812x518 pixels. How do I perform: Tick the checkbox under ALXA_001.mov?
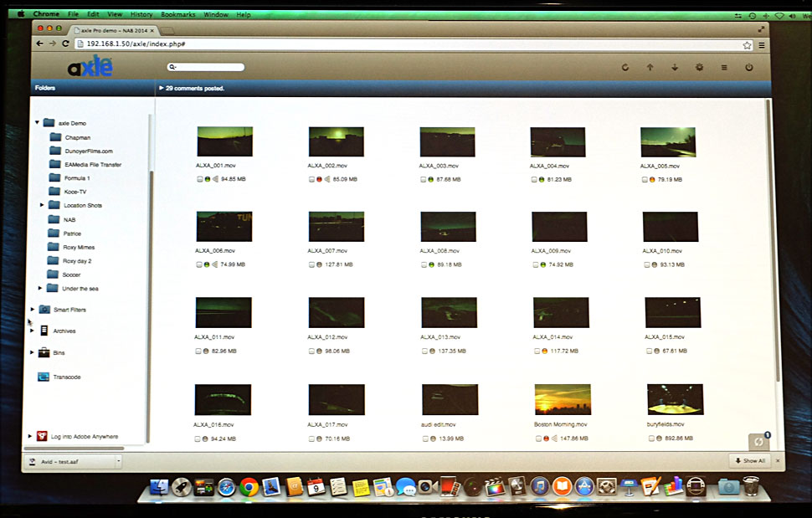point(199,179)
